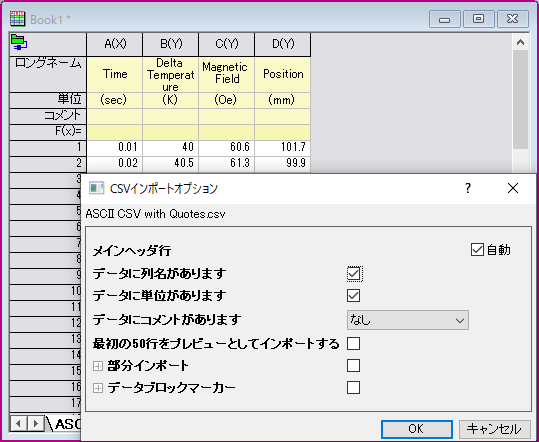The width and height of the screenshot is (539, 442).
Task: Click the vertical scrollbar up arrow
Action: [520, 42]
